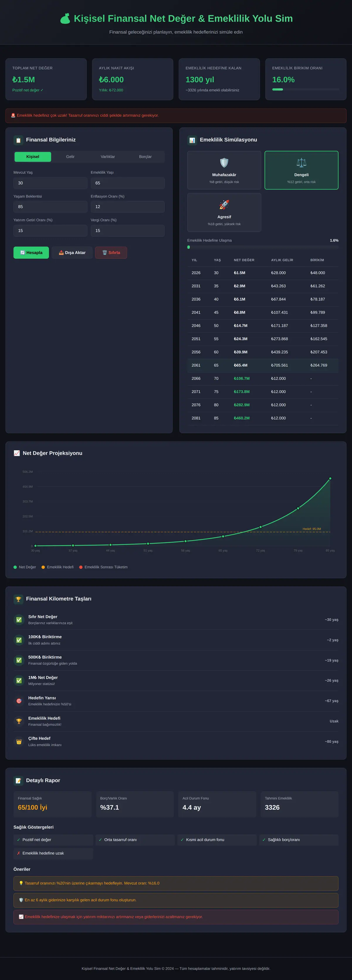Click the checkmark icon for 100K₺ Biriktirme
The image size is (352, 980).
pyautogui.click(x=19, y=640)
